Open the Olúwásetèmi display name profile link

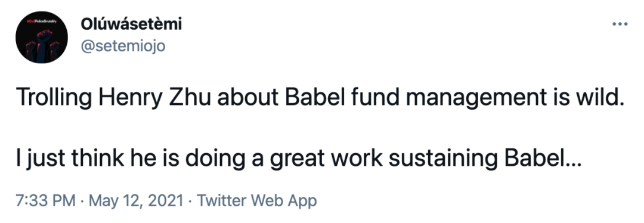[x=131, y=24]
